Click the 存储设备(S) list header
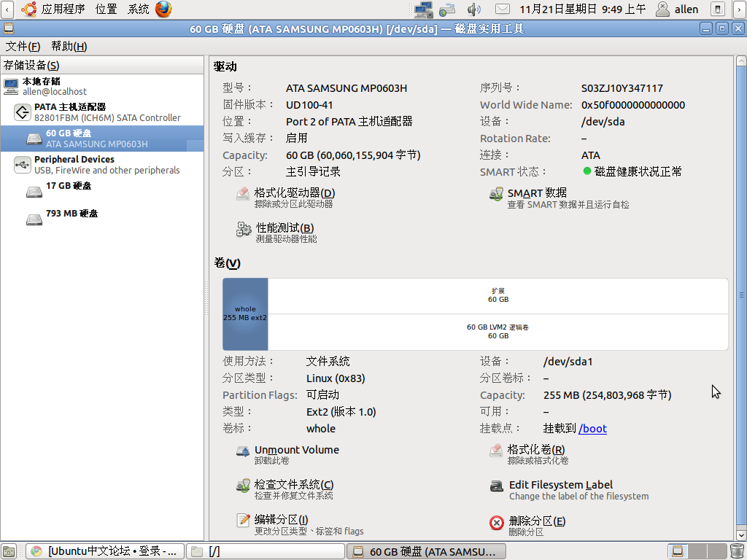The width and height of the screenshot is (747, 560). pyautogui.click(x=102, y=65)
